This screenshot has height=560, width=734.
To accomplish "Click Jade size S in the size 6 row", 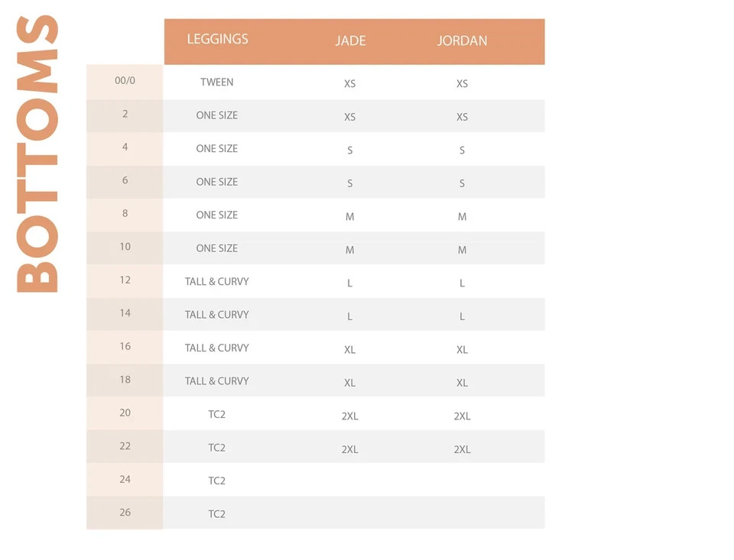I will pos(350,183).
